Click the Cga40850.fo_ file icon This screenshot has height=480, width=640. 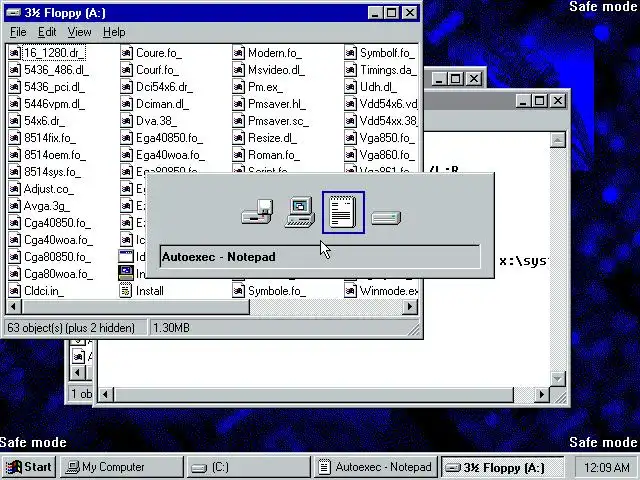click(x=14, y=223)
